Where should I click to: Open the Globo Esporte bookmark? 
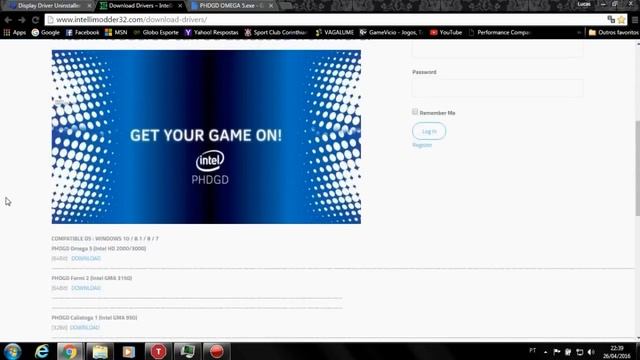click(156, 32)
